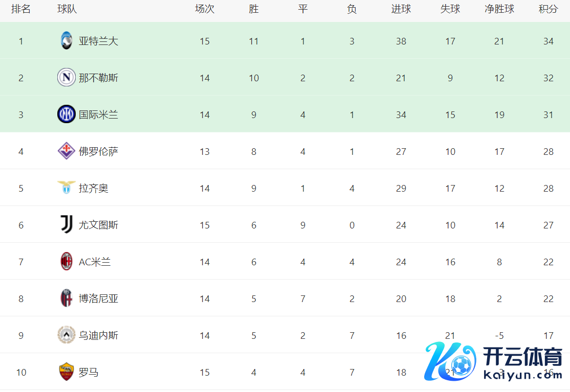This screenshot has width=570, height=392.
Task: Click the 乌迪内斯 team name
Action: (98, 335)
